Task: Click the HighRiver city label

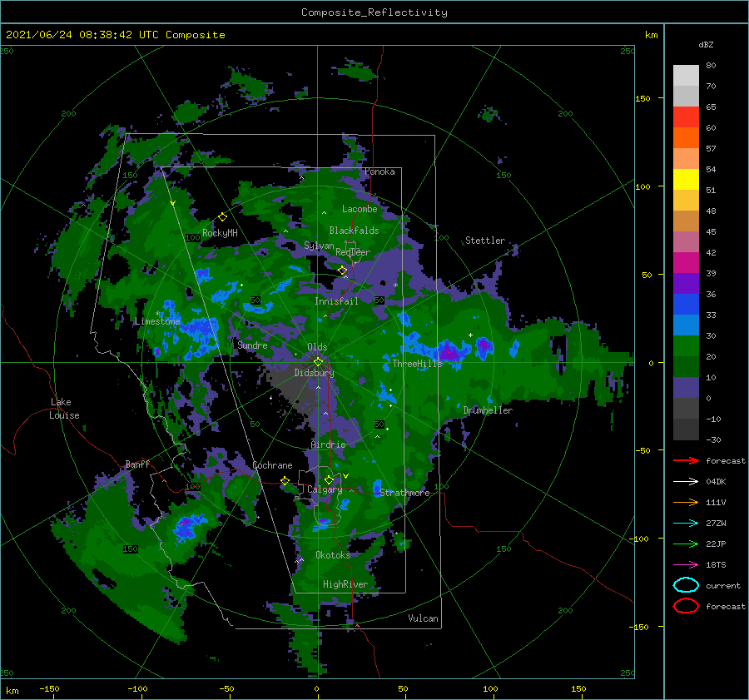Action: coord(345,584)
